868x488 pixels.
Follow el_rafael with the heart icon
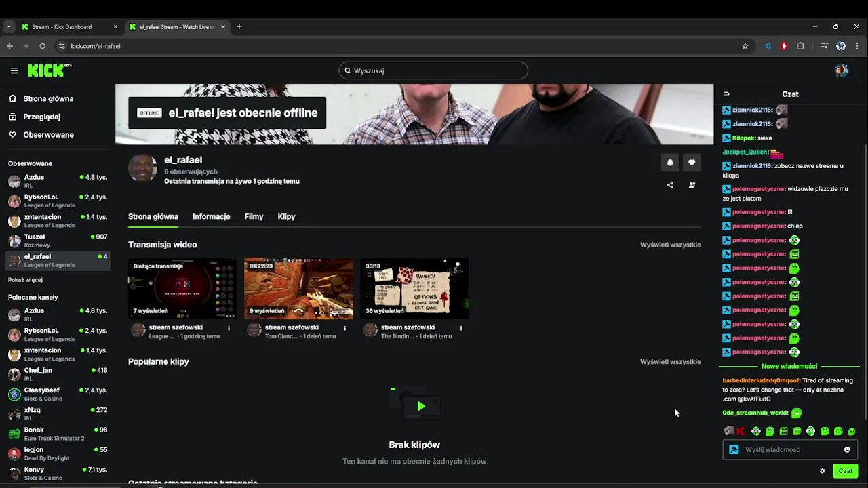(x=692, y=163)
